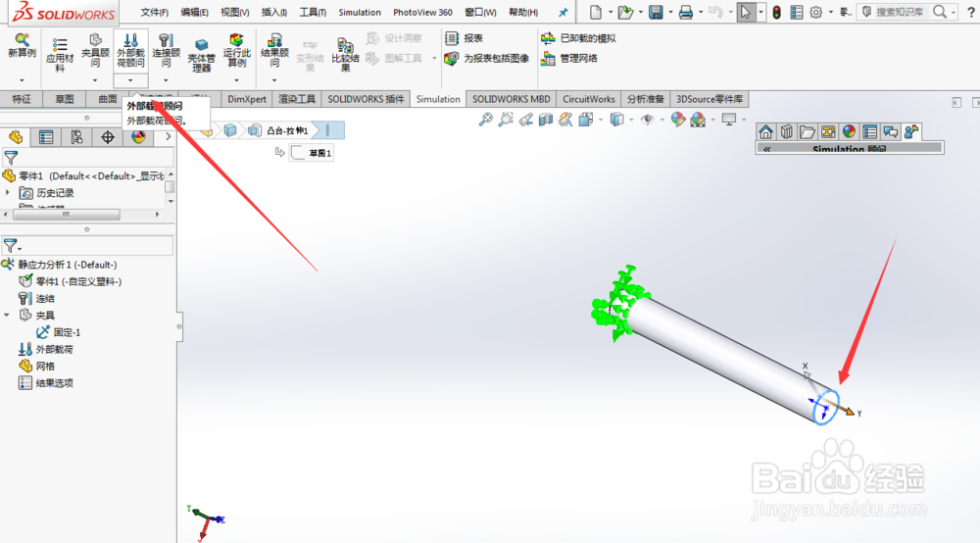Viewport: 980px width, 543px height.
Task: Click the Zoom to Fit view icon
Action: coord(485,120)
